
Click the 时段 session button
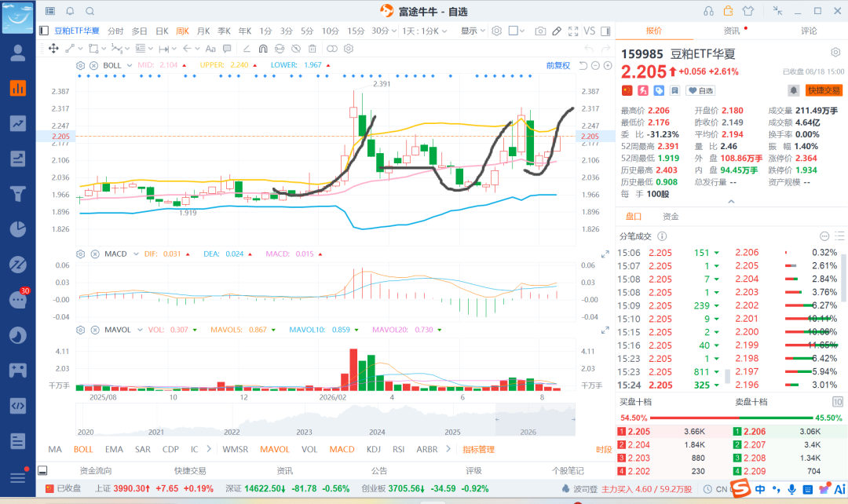point(604,449)
